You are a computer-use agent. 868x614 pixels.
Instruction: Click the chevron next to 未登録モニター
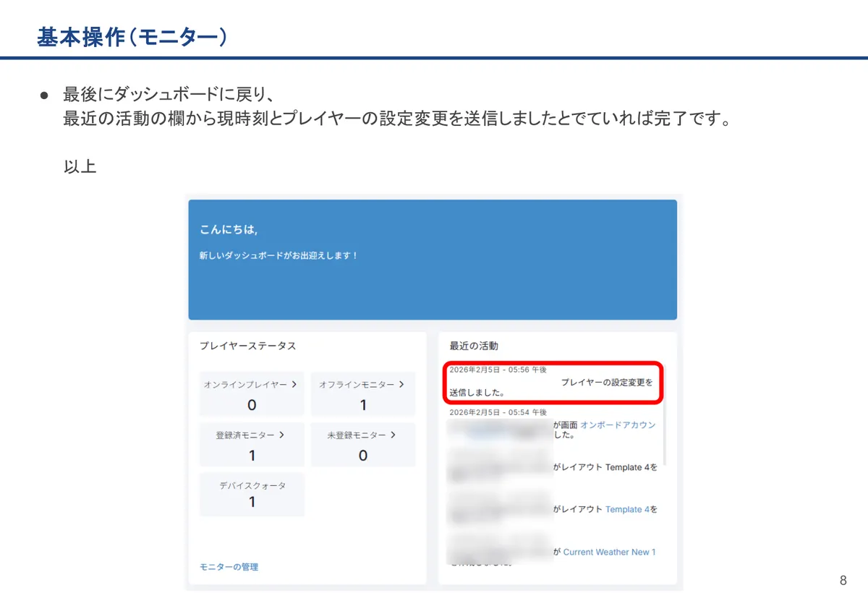click(393, 435)
